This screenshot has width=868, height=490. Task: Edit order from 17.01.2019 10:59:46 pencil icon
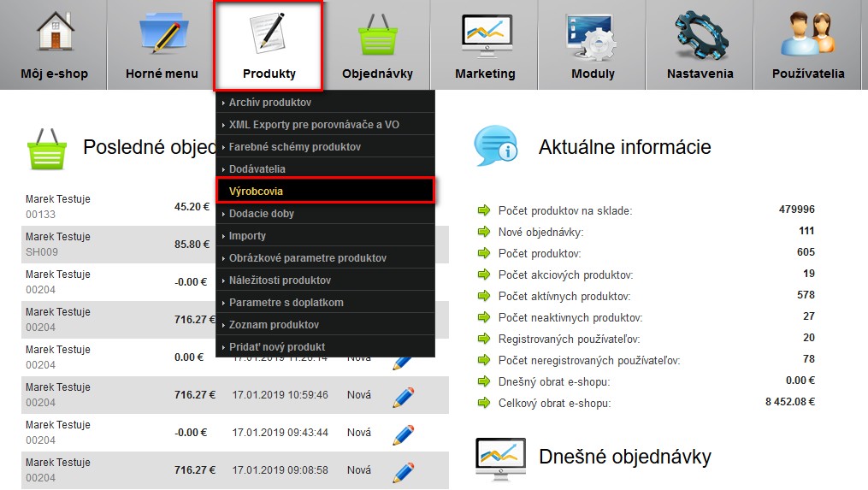403,397
